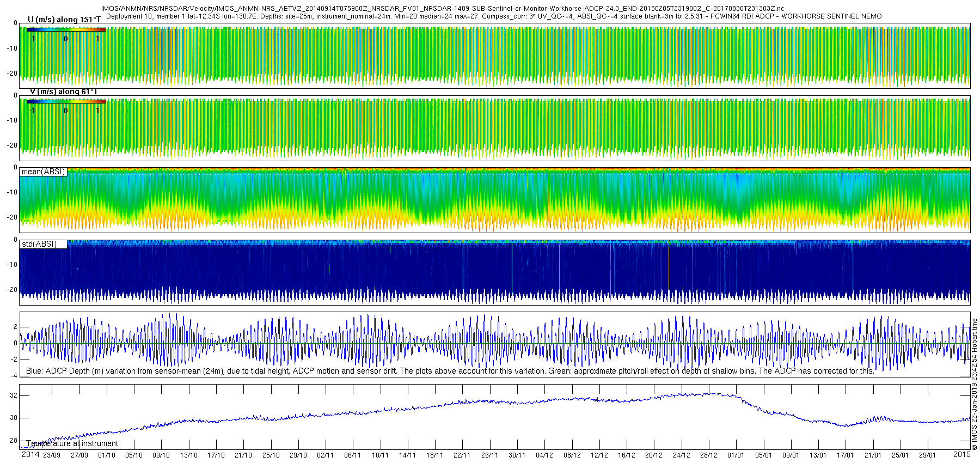Screen dimensions: 980x463
Task: Select the mean(ABSI) panel label
Action: 43,172
